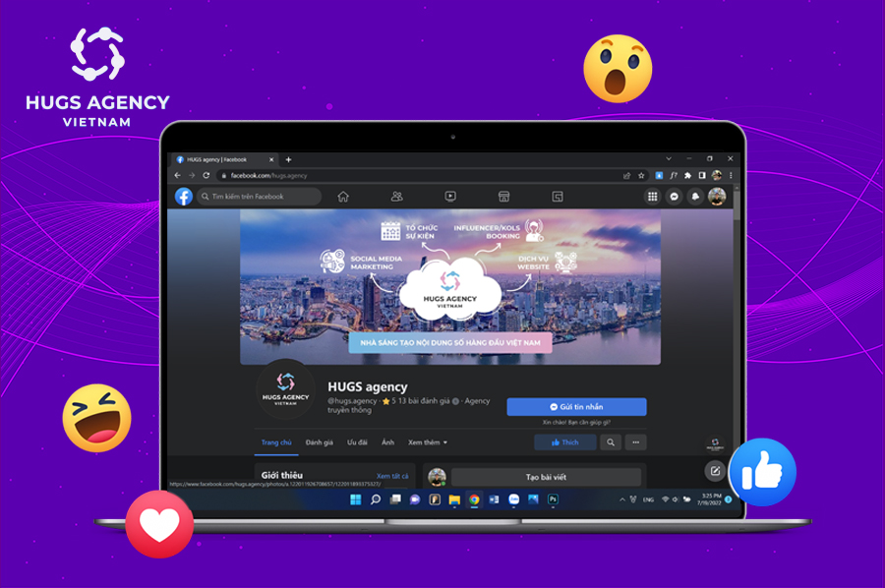The image size is (885, 588).
Task: Open the Marketplace storefront icon
Action: click(504, 197)
